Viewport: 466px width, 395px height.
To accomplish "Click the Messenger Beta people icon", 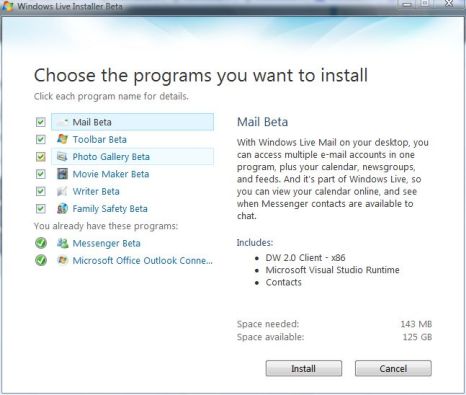I will point(62,243).
